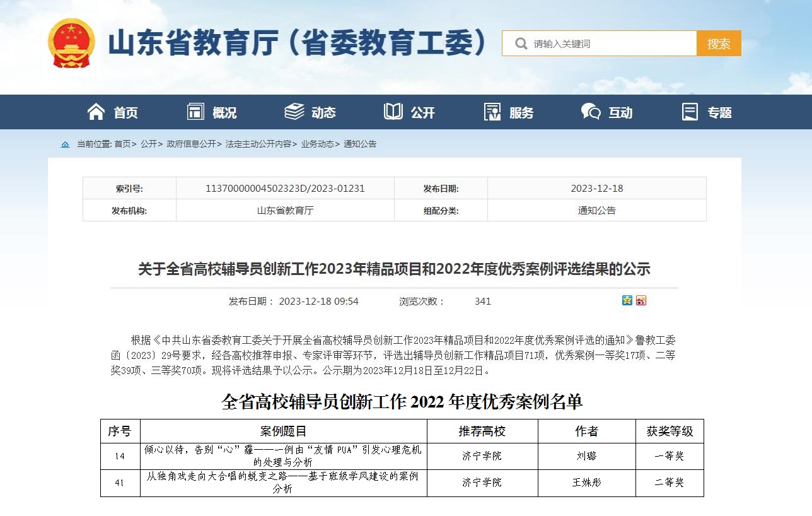Go to 首页 in the breadcrumb trail
Image resolution: width=812 pixels, height=516 pixels.
[122, 144]
